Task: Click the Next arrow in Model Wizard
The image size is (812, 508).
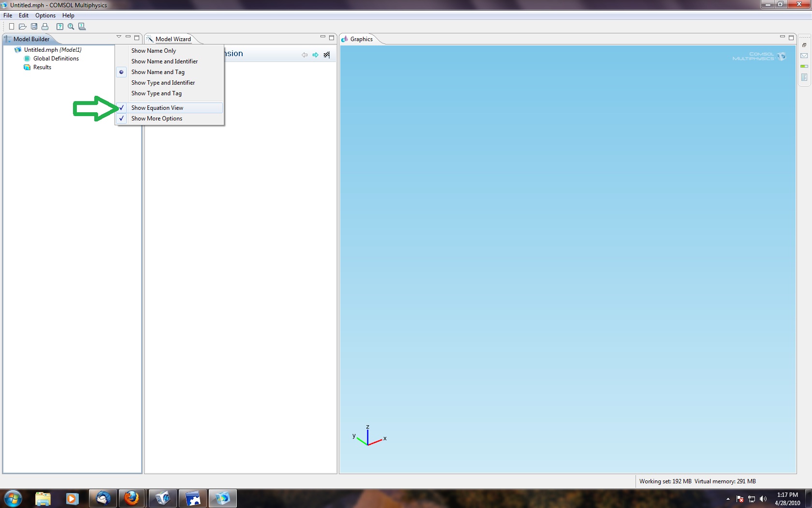Action: pos(316,55)
